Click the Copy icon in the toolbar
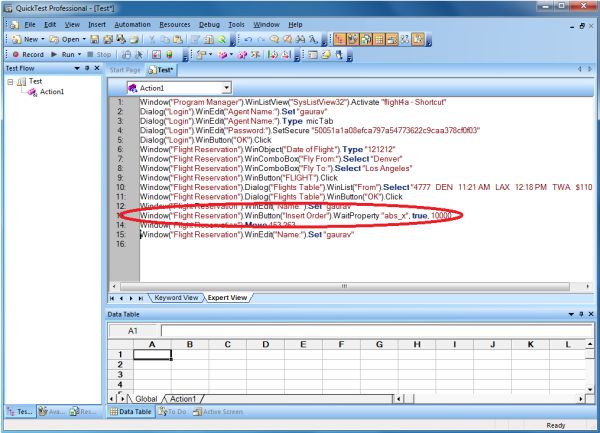Image resolution: width=600 pixels, height=433 pixels. tap(165, 39)
